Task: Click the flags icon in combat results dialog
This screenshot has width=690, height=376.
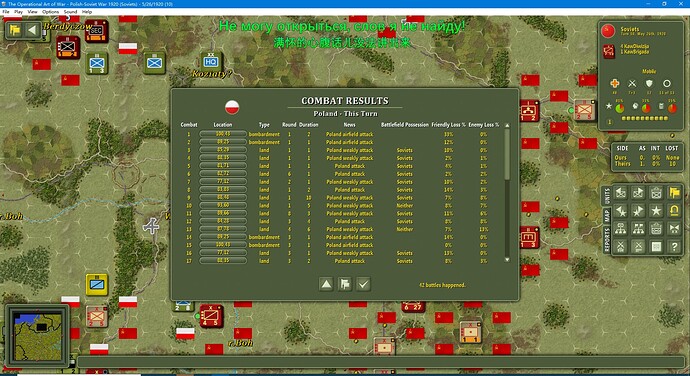Action: tap(345, 284)
